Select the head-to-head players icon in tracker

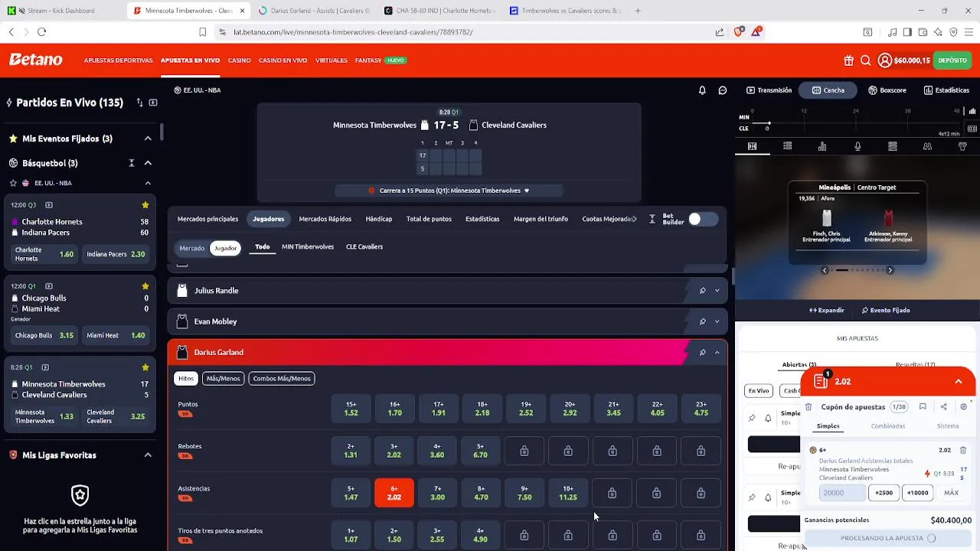[x=927, y=146]
